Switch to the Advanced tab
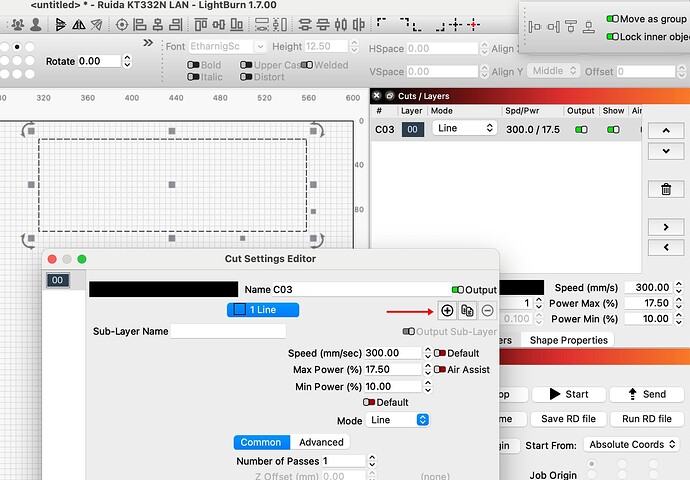690x480 pixels. click(x=321, y=442)
